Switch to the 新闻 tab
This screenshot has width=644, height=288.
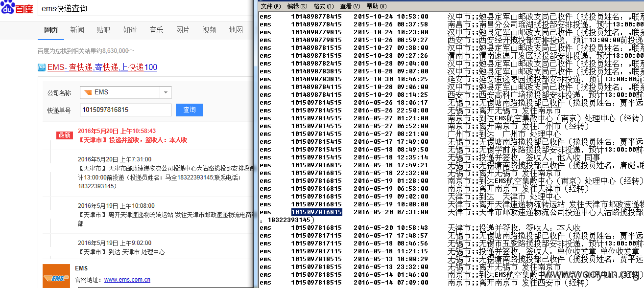(x=77, y=30)
